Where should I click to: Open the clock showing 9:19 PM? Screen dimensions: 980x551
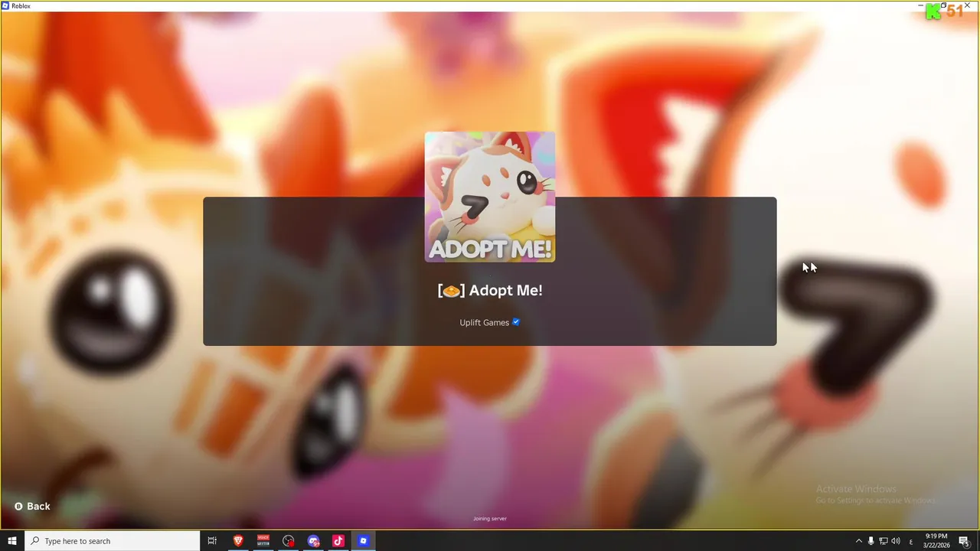pyautogui.click(x=936, y=541)
